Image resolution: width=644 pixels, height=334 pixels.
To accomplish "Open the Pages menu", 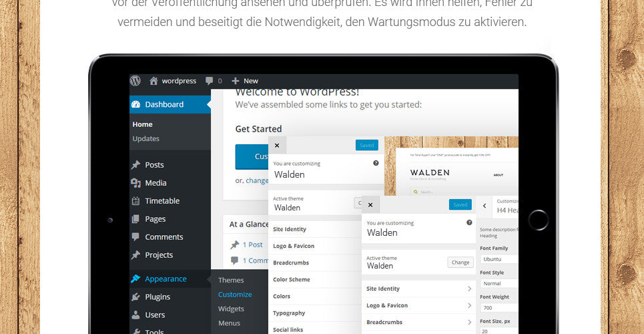I will (155, 219).
